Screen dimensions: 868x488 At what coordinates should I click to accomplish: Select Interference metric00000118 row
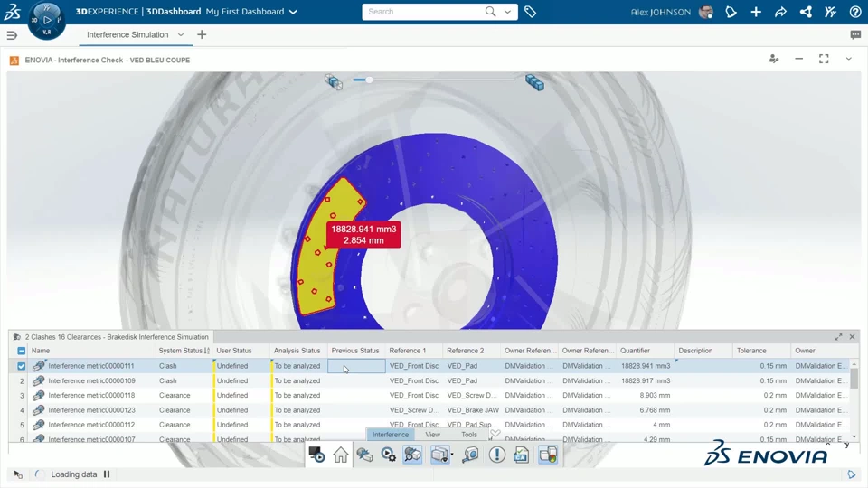click(x=433, y=396)
